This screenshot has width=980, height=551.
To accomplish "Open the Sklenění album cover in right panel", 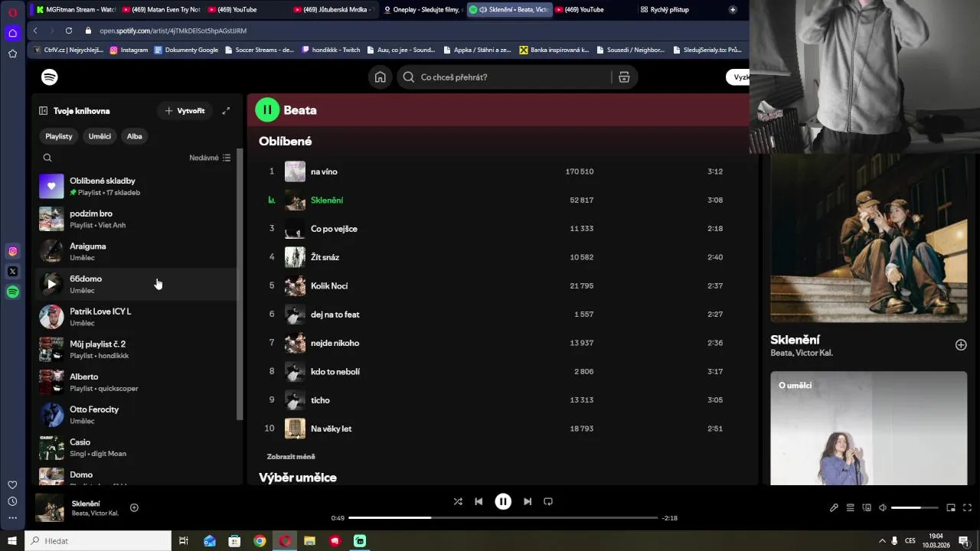I will pyautogui.click(x=868, y=238).
